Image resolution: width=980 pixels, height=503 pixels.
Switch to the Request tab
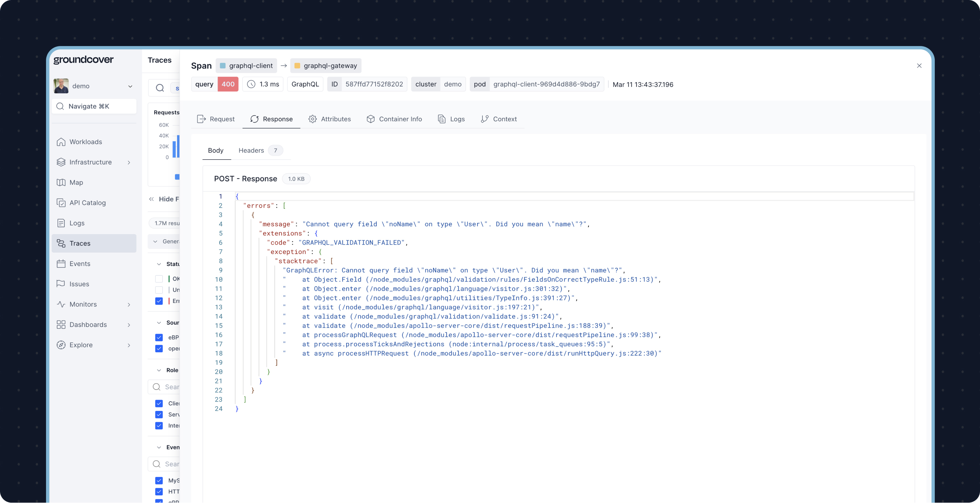click(216, 119)
